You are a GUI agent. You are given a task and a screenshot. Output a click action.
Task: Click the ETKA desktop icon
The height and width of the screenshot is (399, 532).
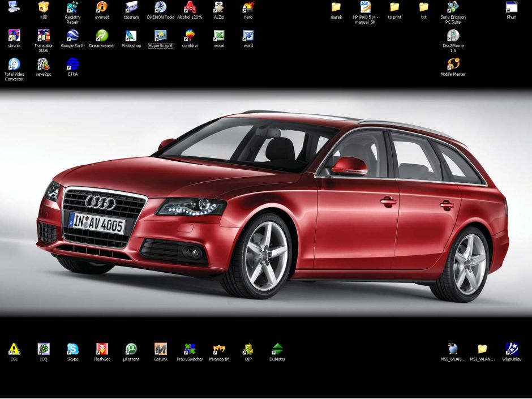(72, 65)
